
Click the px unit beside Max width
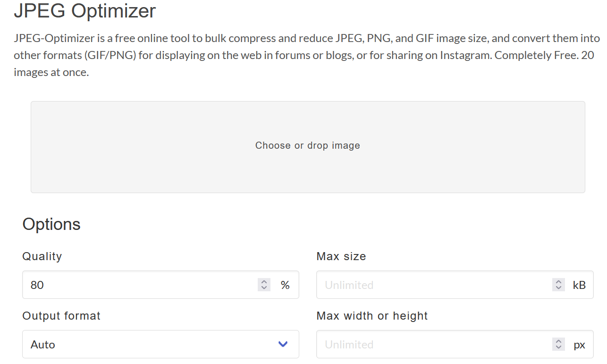(580, 345)
